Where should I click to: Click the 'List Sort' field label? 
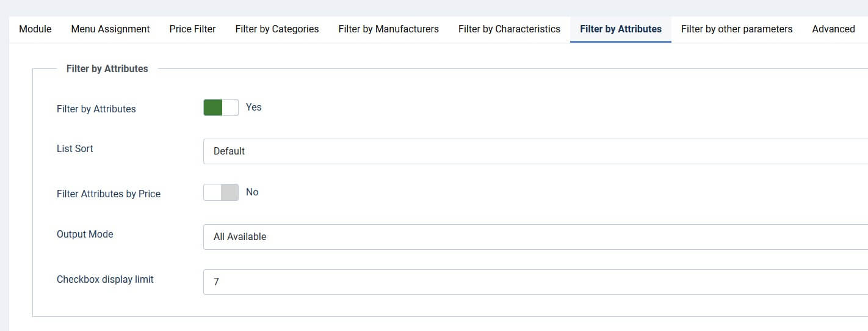click(x=75, y=148)
